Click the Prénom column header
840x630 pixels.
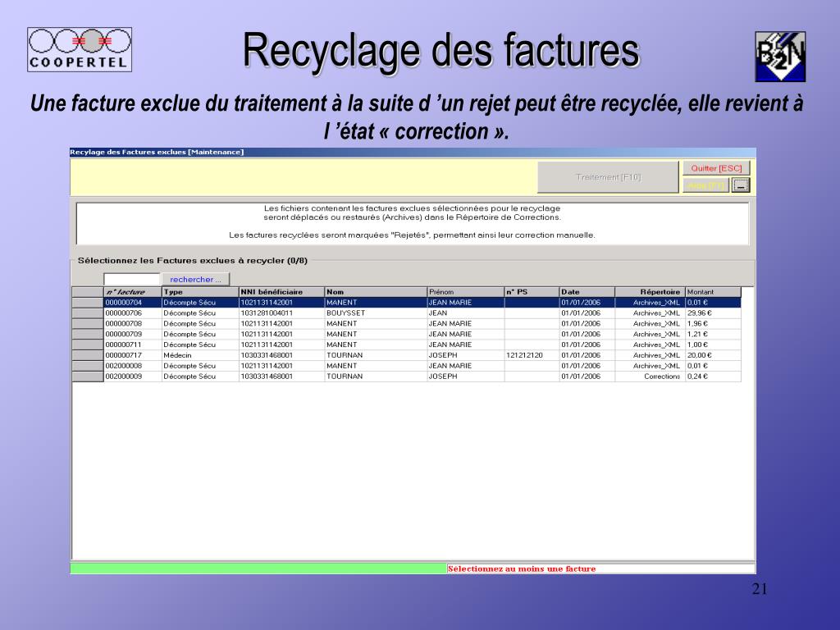pyautogui.click(x=466, y=292)
